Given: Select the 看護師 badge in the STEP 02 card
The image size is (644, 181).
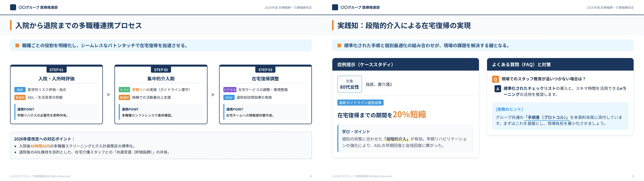Looking at the screenshot, I should tap(124, 97).
